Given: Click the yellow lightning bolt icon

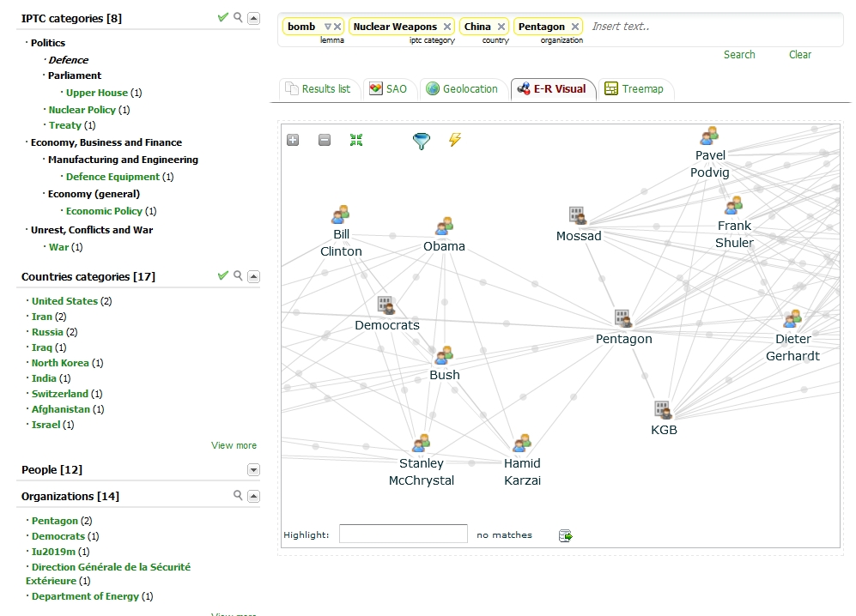Looking at the screenshot, I should [455, 140].
